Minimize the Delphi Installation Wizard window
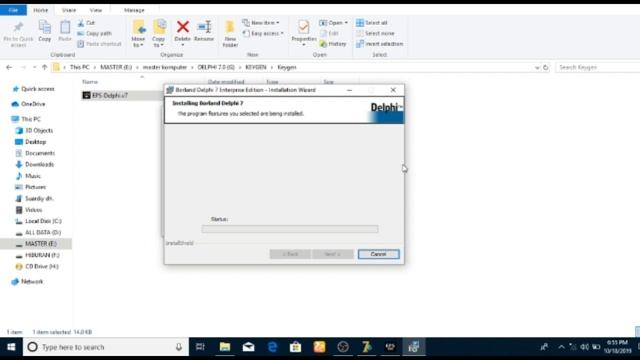This screenshot has height=360, width=640. pyautogui.click(x=349, y=90)
